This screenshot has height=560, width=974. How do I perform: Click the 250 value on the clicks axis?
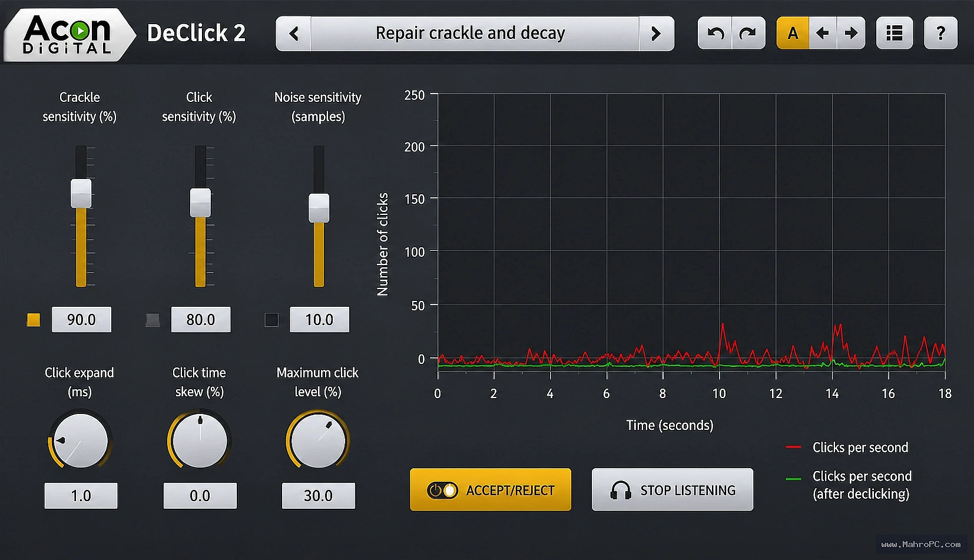414,95
